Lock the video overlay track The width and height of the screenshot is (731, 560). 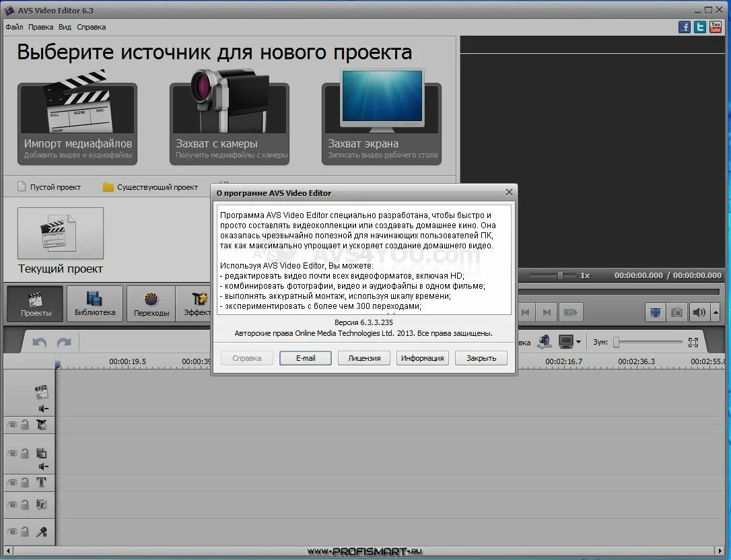pos(25,453)
